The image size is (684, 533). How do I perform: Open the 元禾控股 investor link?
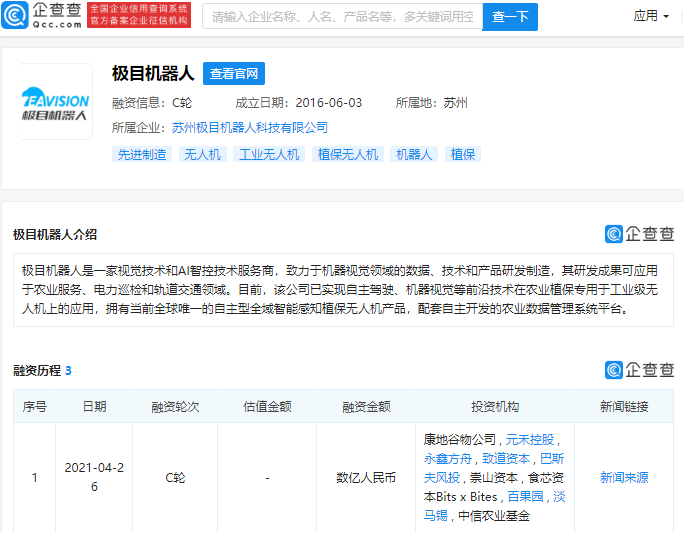coord(530,439)
